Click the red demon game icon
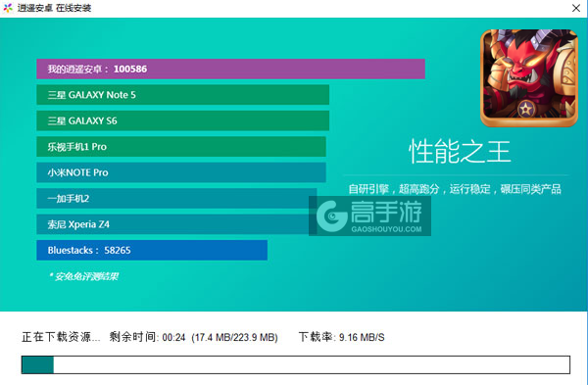Image resolution: width=588 pixels, height=385 pixels. click(x=529, y=78)
